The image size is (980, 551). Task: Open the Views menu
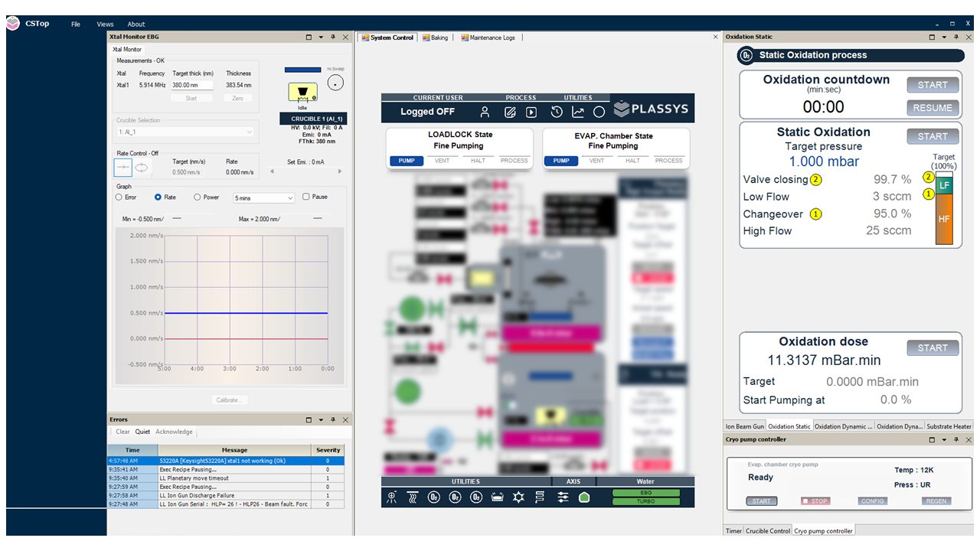[x=105, y=24]
